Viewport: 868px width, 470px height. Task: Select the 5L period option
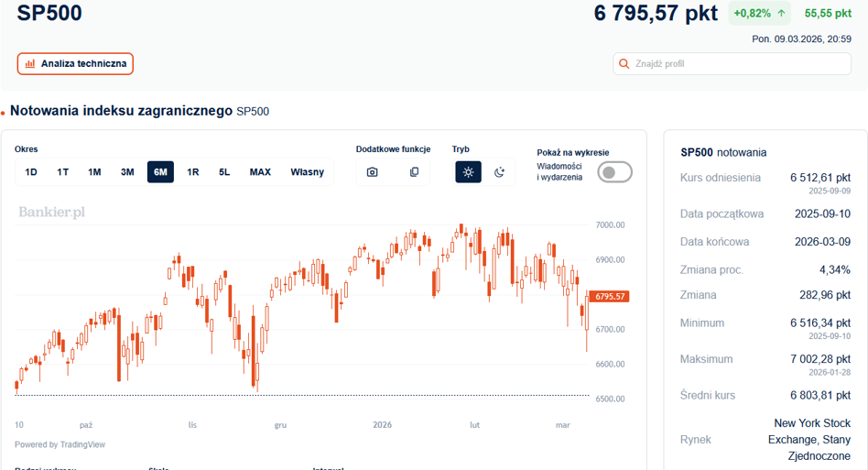pyautogui.click(x=224, y=172)
